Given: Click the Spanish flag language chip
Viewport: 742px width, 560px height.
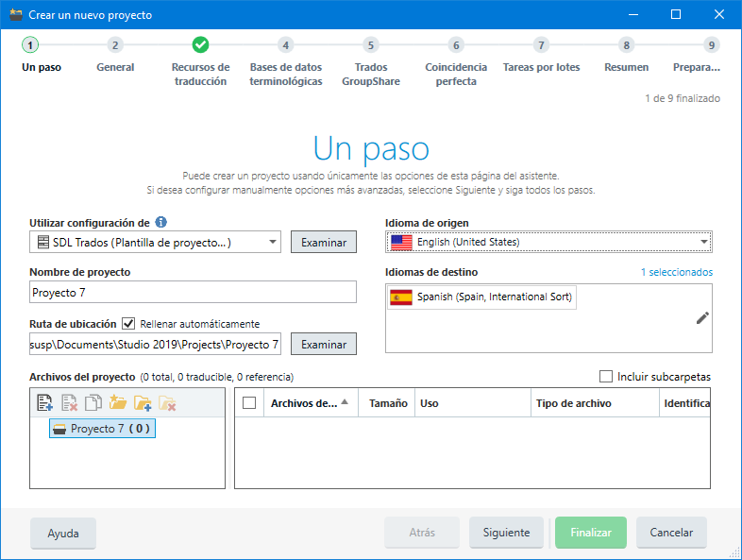Looking at the screenshot, I should point(481,297).
